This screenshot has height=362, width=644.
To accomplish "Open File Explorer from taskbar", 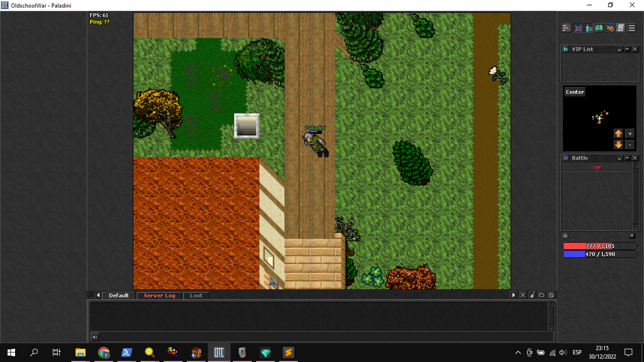I will point(80,352).
